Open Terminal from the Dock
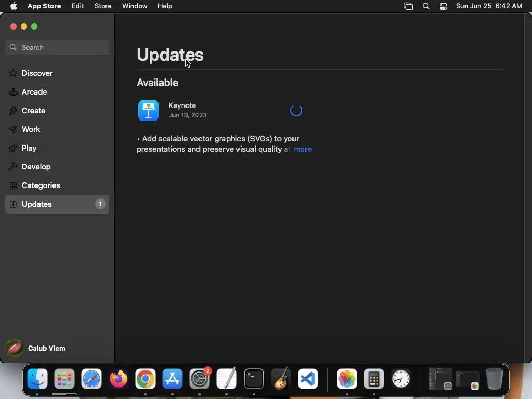The height and width of the screenshot is (399, 532). point(254,379)
